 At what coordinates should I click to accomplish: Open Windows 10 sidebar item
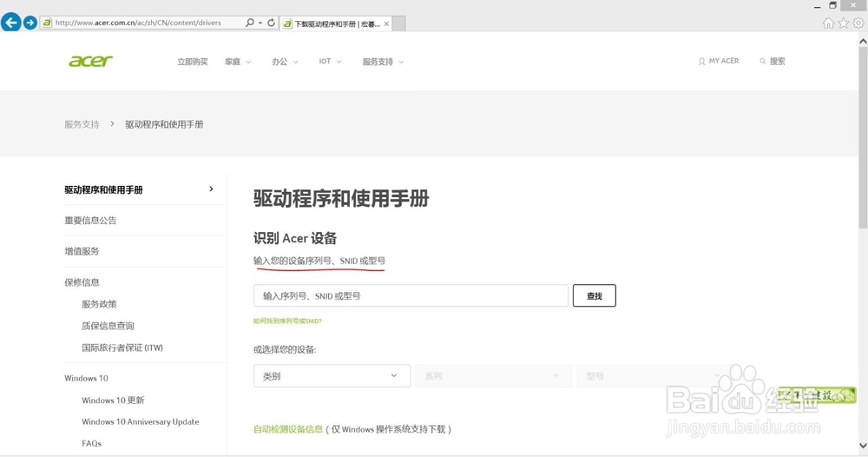click(x=86, y=378)
